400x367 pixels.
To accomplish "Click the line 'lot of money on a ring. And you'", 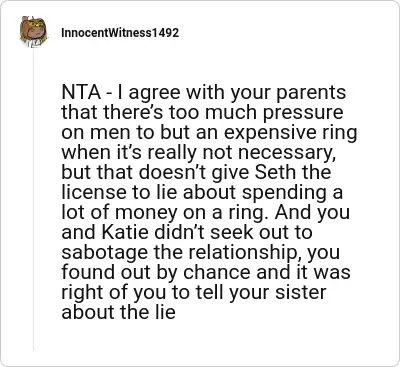I will click(x=205, y=212).
